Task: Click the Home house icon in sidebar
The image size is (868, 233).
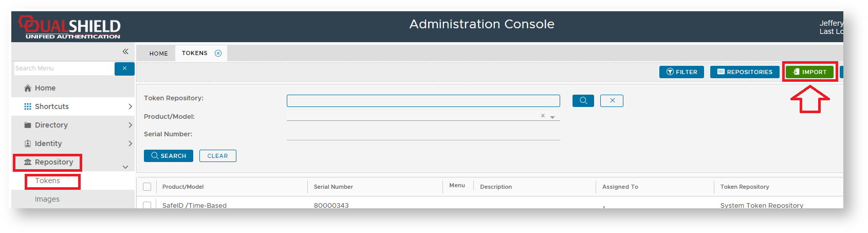Action: [28, 88]
